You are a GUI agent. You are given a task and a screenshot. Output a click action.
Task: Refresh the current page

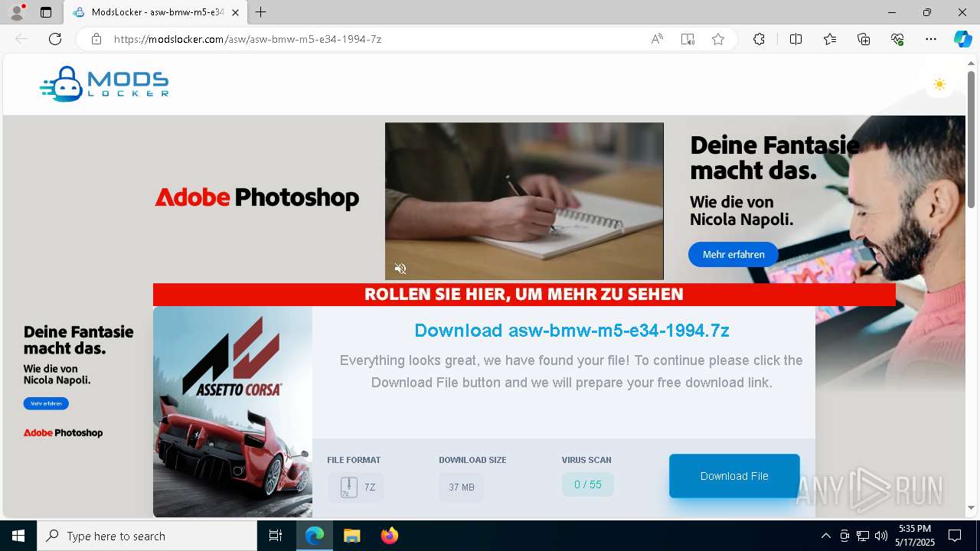coord(55,39)
